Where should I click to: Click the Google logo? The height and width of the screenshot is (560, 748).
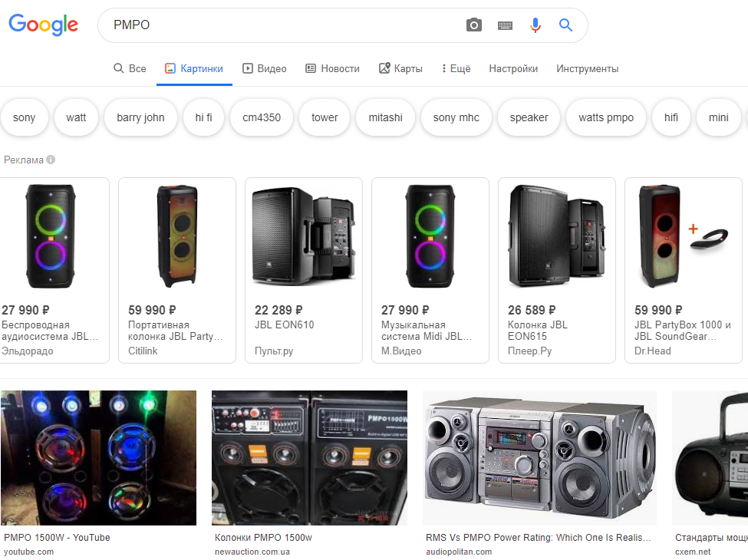pos(44,25)
